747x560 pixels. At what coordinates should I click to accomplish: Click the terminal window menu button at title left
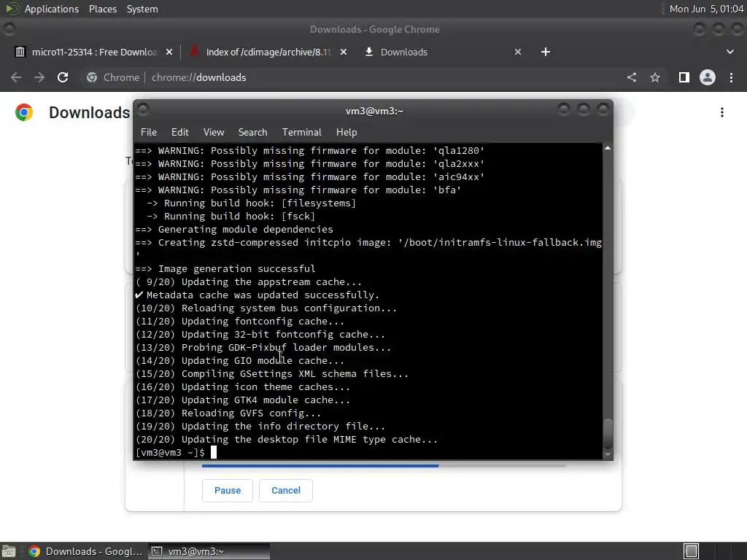[143, 110]
